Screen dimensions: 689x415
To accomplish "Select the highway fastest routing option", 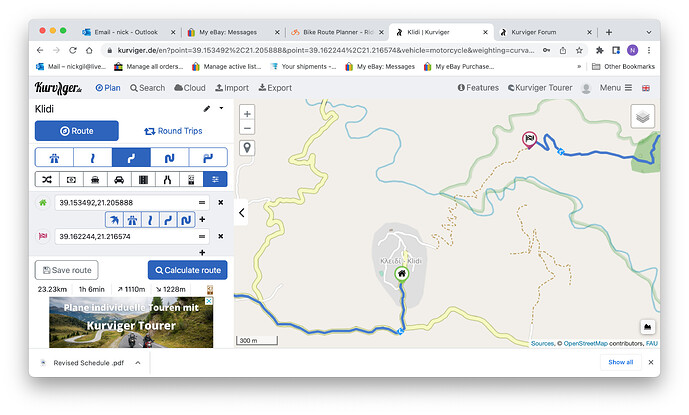I will (x=54, y=157).
